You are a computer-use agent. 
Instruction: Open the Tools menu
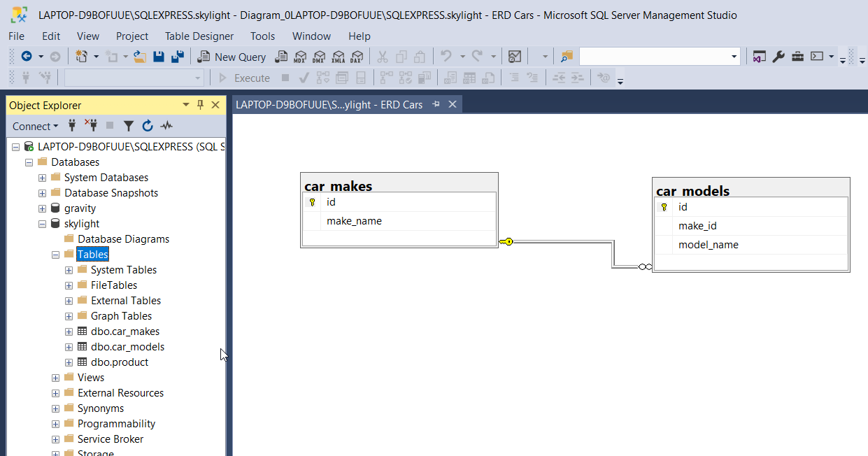(262, 36)
